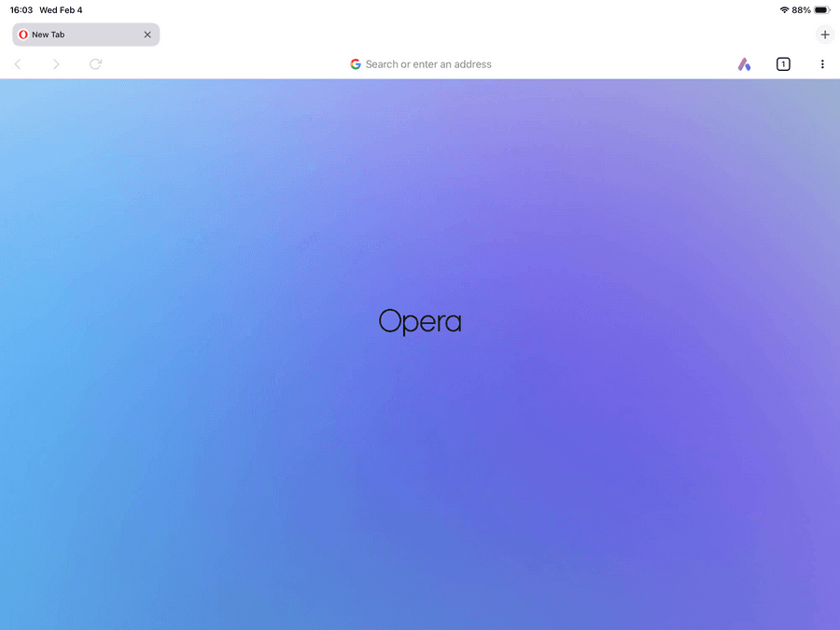The width and height of the screenshot is (840, 630).
Task: Focus the Search or enter an address field
Action: coord(428,64)
